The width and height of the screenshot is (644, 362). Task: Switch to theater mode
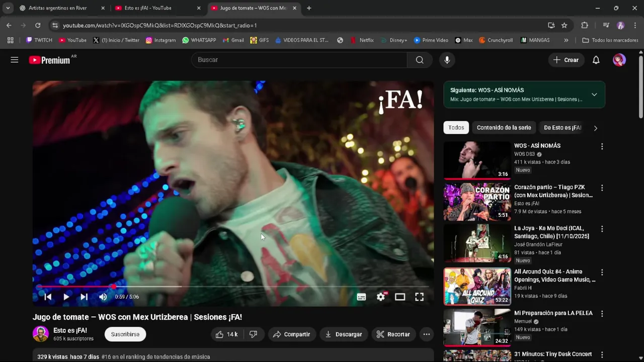point(400,297)
